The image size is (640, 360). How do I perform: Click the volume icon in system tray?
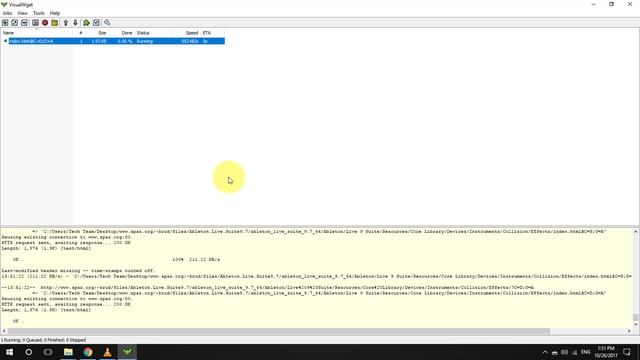click(x=564, y=352)
